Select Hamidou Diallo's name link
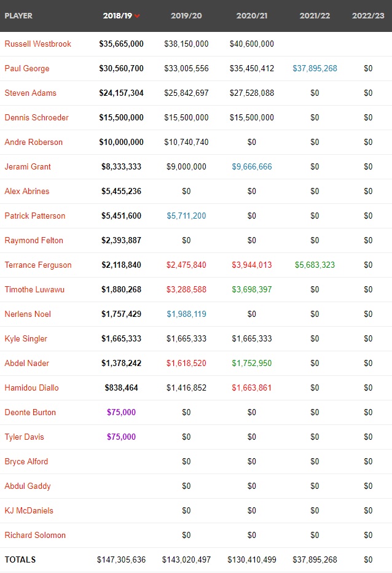Screen dimensions: 392x573 click(x=31, y=388)
